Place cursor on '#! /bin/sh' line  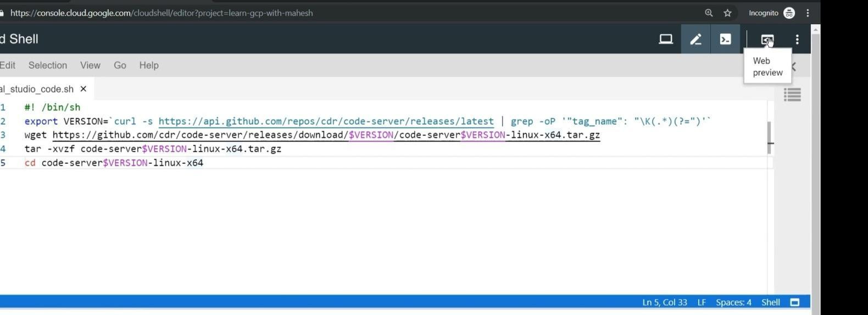(x=52, y=107)
